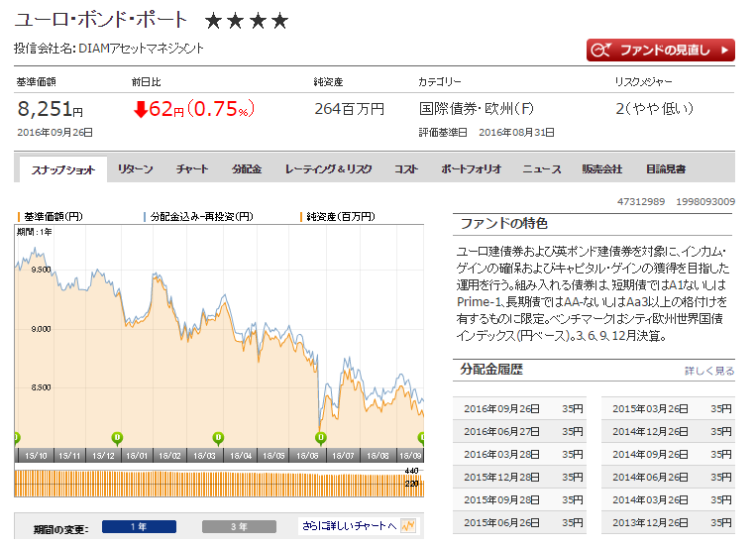Select the 16/03 month on chart axis

click(x=204, y=455)
